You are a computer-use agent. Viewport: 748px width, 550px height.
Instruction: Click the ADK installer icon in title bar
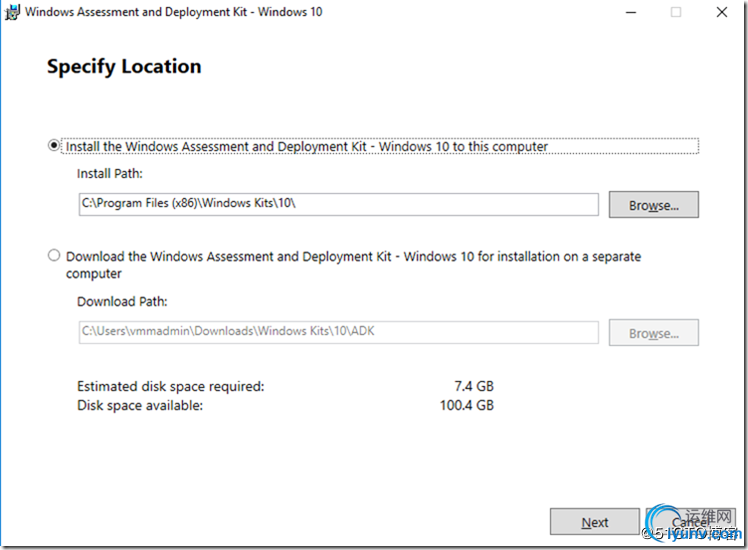coord(12,12)
